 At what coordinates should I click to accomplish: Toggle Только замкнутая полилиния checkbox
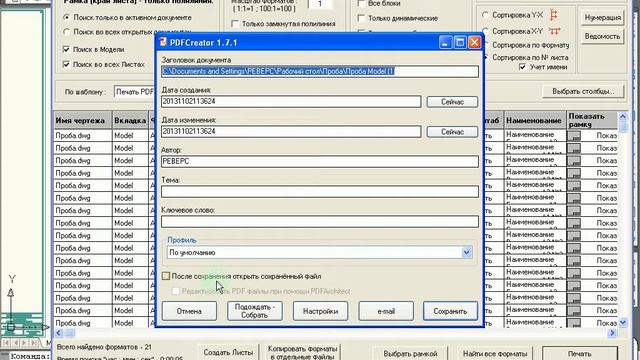[x=235, y=24]
